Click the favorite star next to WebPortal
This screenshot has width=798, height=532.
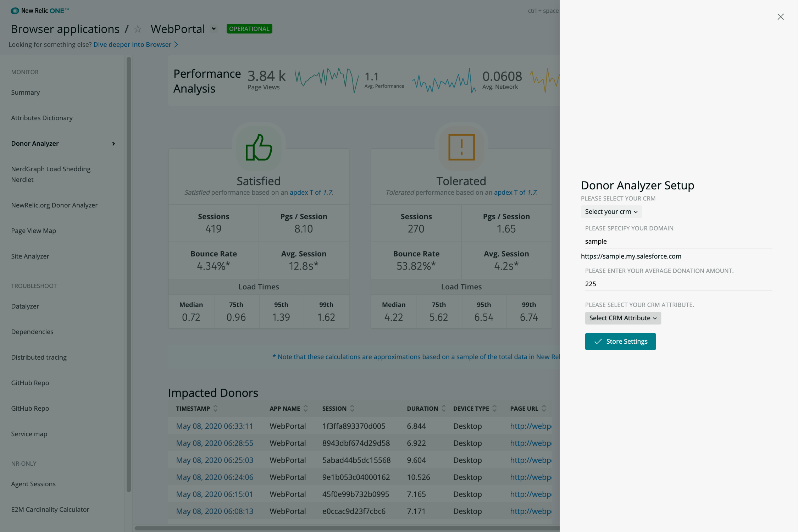[138, 29]
